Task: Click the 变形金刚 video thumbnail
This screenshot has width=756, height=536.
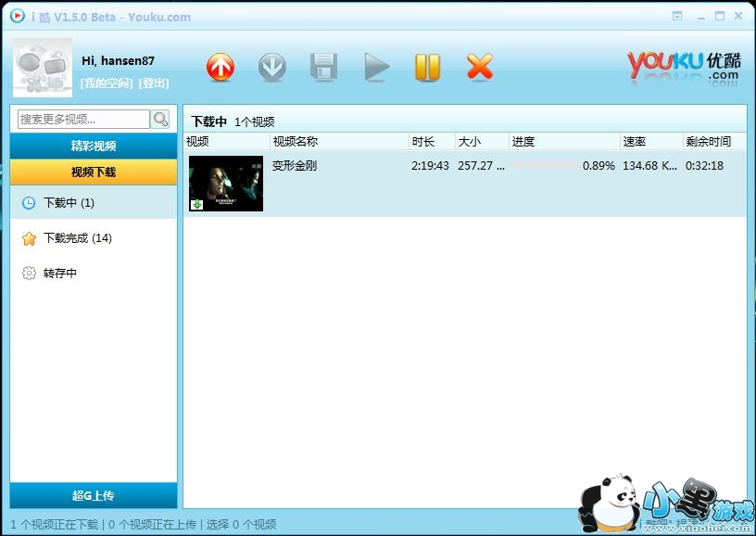Action: [x=226, y=184]
